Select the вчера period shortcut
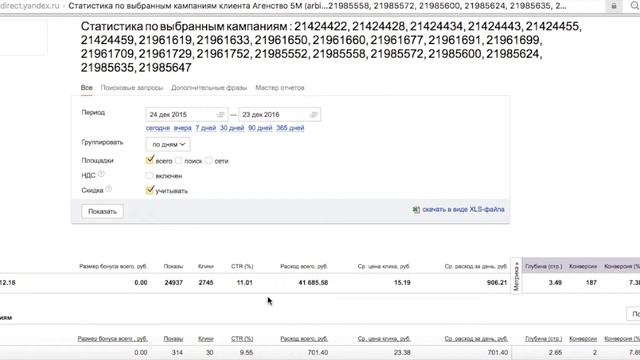This screenshot has height=360, width=640. (x=182, y=128)
